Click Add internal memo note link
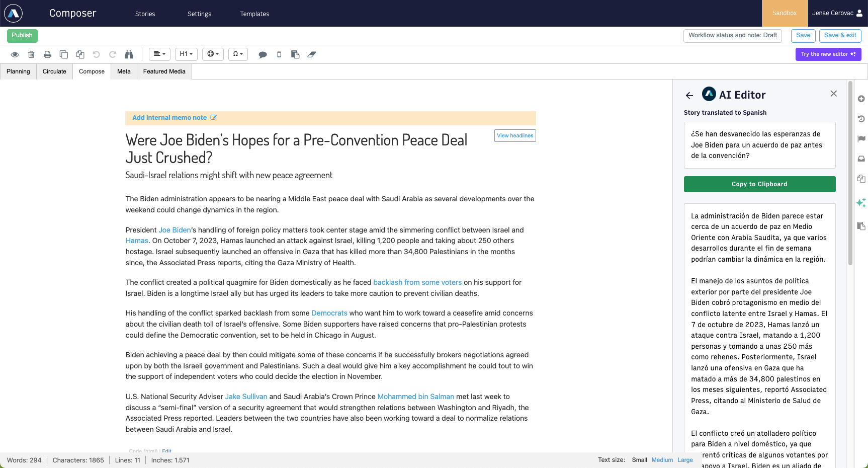868x468 pixels. [169, 118]
